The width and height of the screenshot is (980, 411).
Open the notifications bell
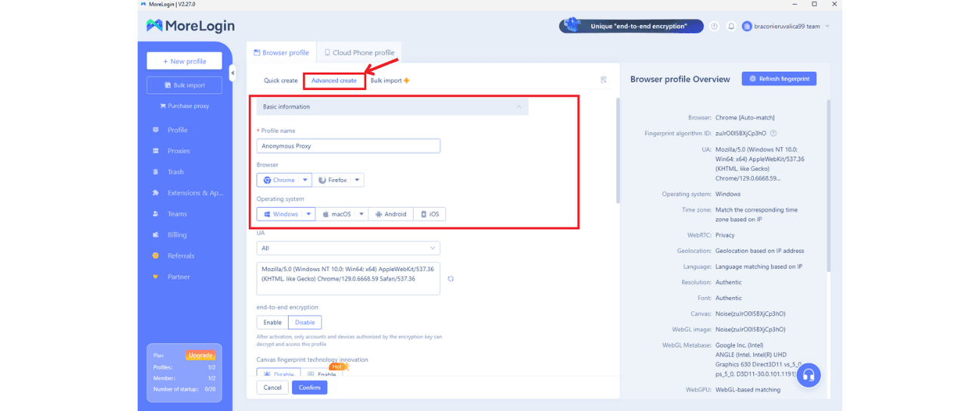(x=731, y=26)
